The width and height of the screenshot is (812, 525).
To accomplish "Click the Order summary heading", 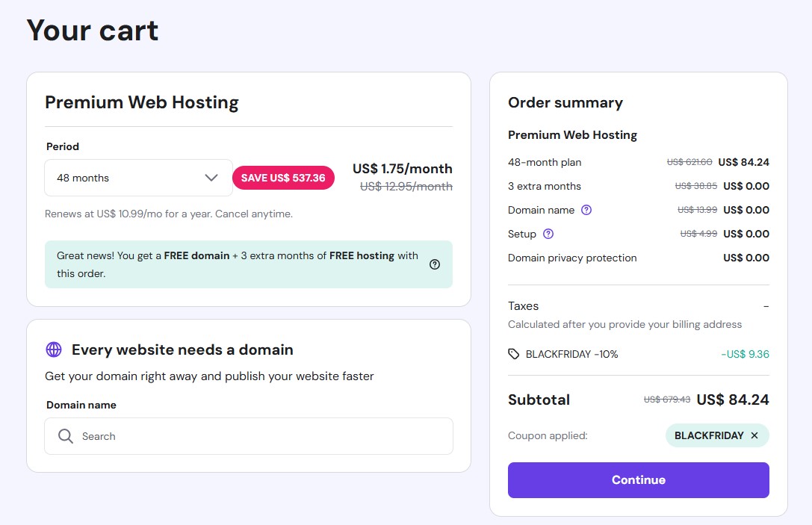I will pos(565,102).
